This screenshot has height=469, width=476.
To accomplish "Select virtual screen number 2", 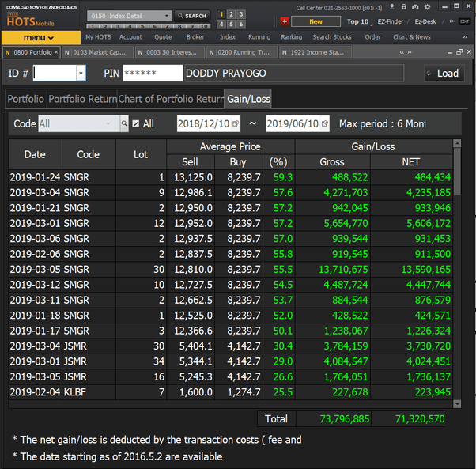I will [231, 14].
